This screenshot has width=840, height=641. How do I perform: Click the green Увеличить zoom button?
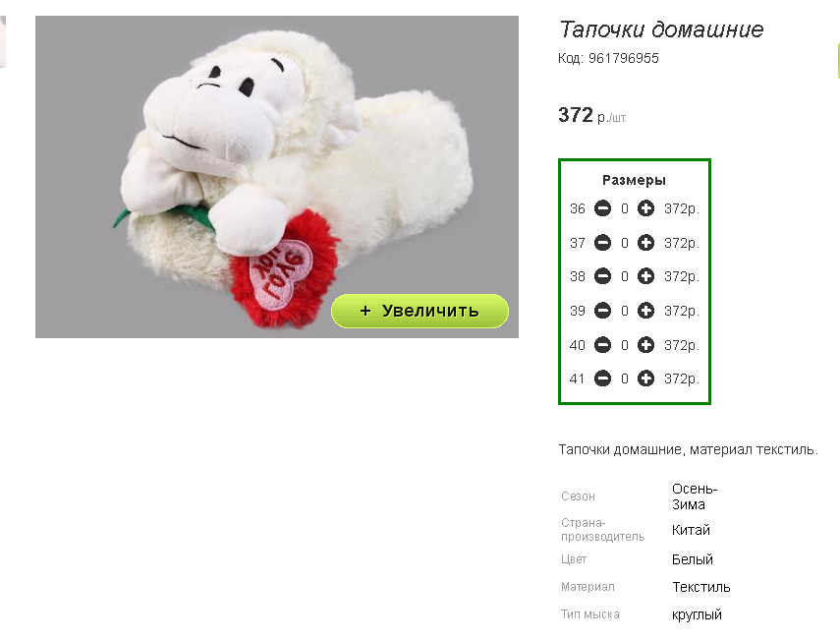(420, 311)
